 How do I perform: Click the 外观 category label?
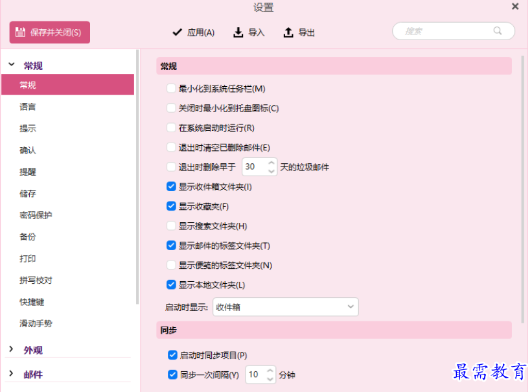tap(33, 350)
